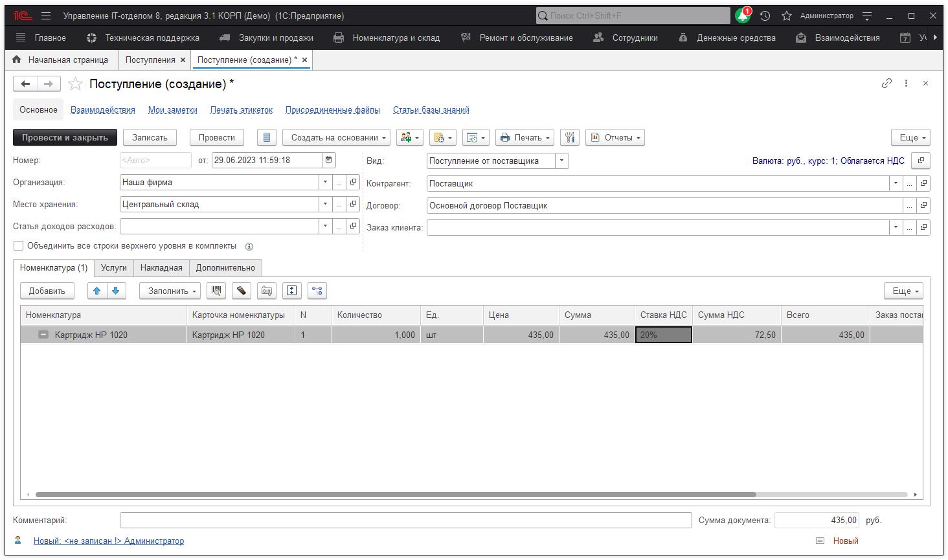The image size is (948, 560).
Task: Open the Организация dropdown list
Action: tap(325, 183)
